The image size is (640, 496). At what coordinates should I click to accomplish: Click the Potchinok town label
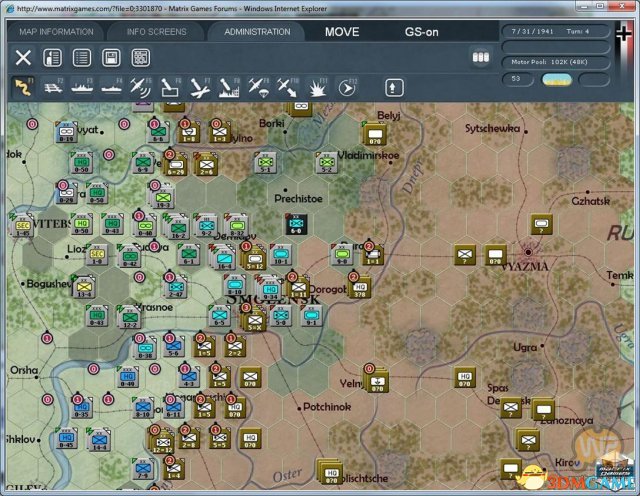327,407
